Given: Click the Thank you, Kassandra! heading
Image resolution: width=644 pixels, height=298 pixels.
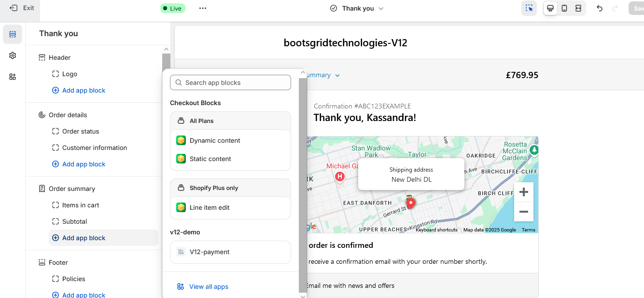Looking at the screenshot, I should pos(365,118).
